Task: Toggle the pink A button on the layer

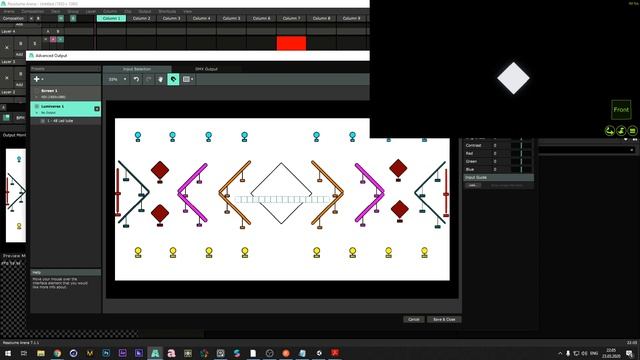Action: click(53, 39)
